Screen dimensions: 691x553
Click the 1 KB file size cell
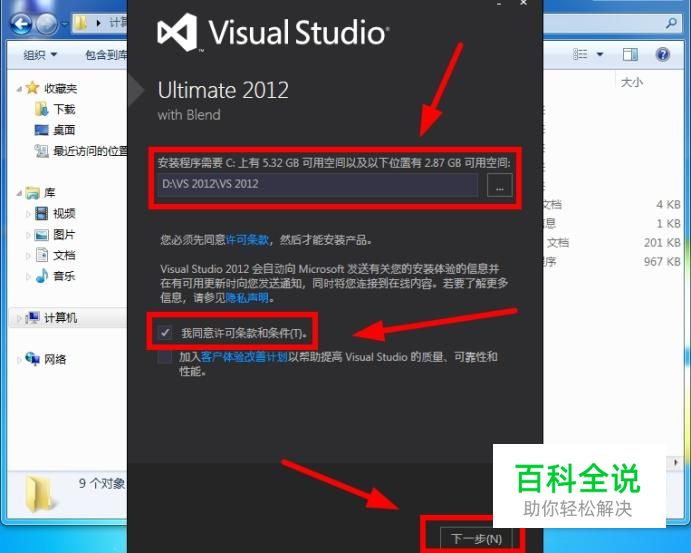668,223
